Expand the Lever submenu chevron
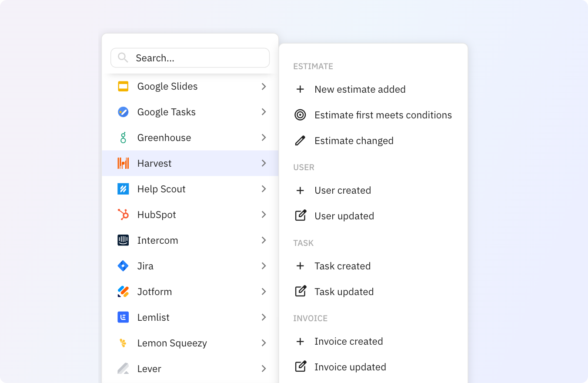 point(264,369)
